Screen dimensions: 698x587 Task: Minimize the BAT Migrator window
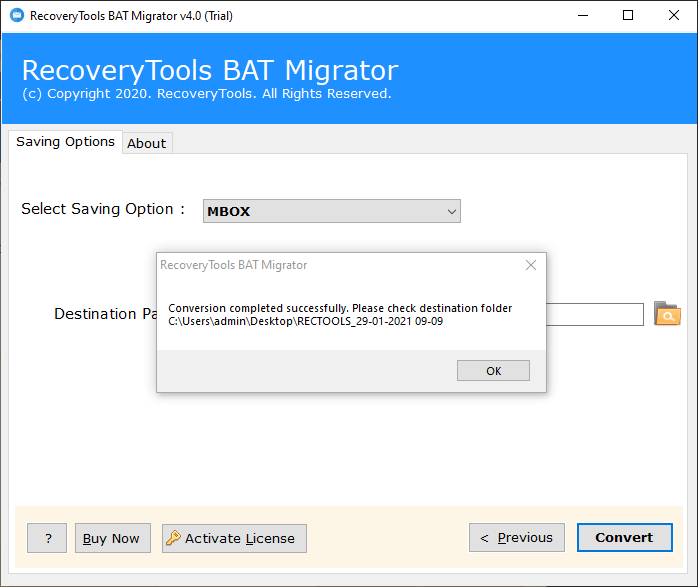pyautogui.click(x=583, y=16)
